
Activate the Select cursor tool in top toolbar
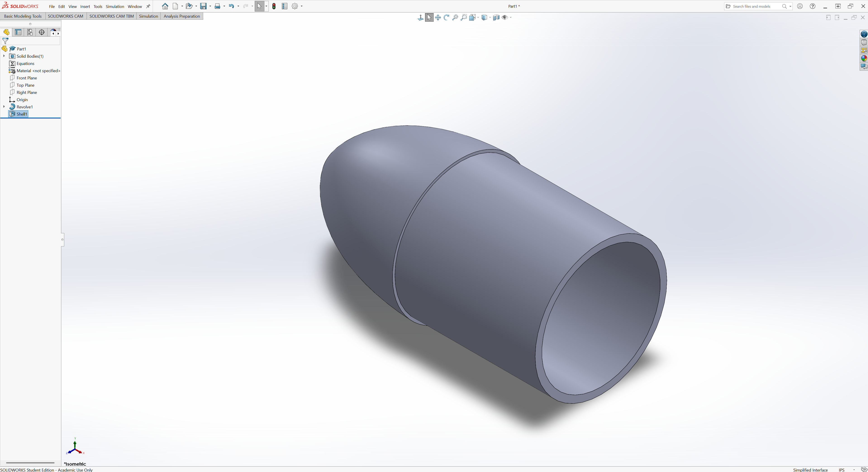pyautogui.click(x=259, y=6)
